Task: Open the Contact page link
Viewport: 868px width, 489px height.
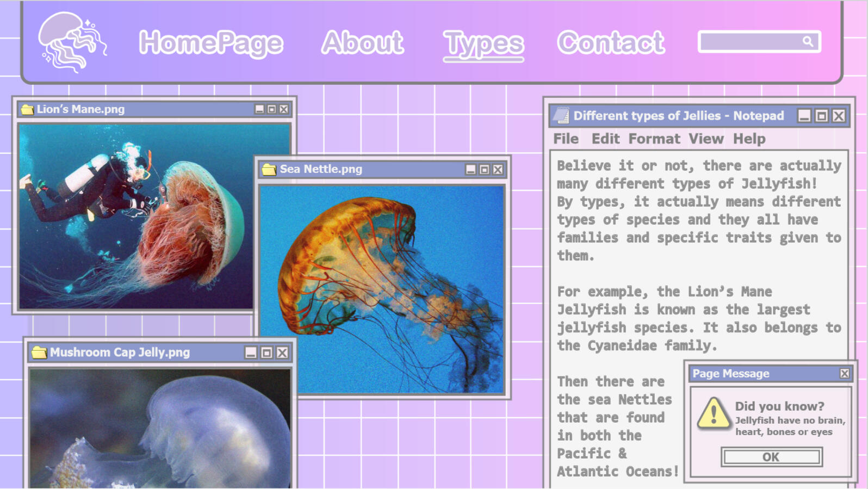Action: (x=610, y=42)
